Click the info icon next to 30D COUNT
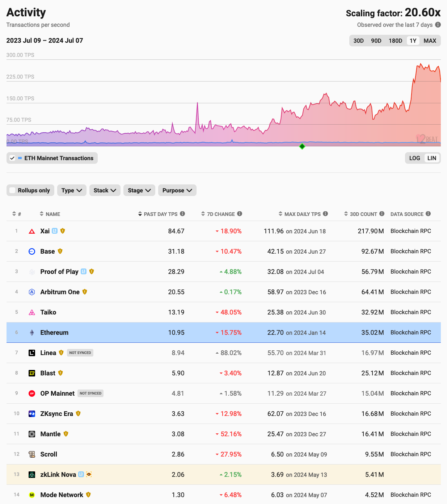Viewport: 447px width, 504px height. (x=382, y=214)
